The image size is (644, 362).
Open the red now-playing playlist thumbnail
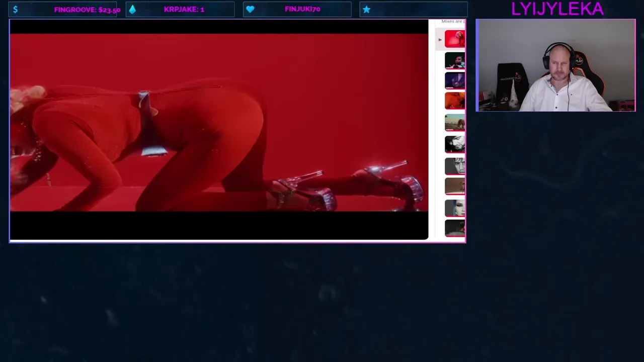455,39
